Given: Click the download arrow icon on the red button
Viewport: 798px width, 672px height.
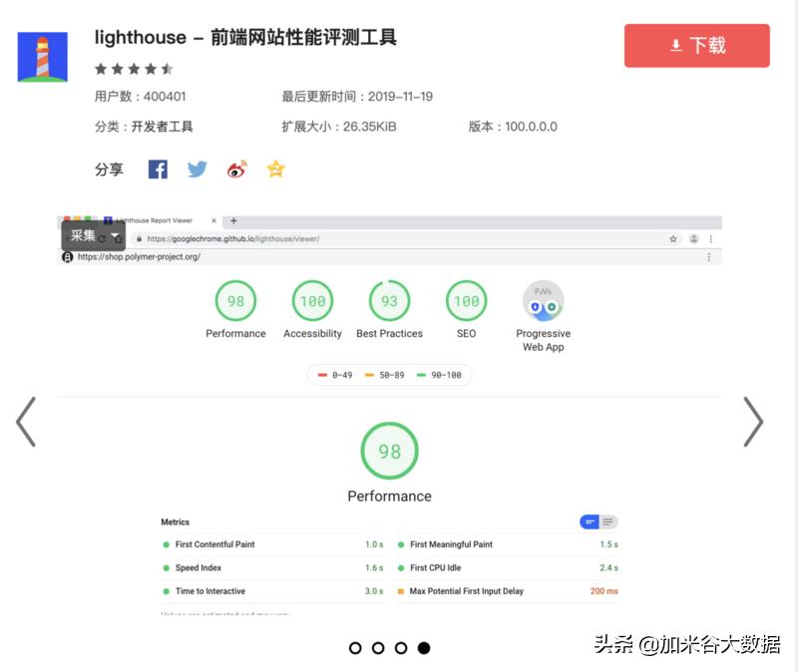Looking at the screenshot, I should 676,45.
